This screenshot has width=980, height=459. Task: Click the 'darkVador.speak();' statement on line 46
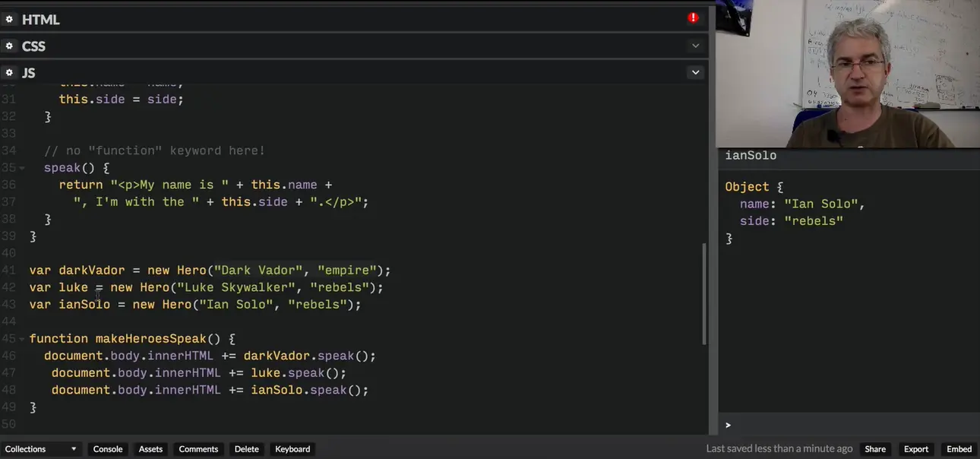point(310,356)
